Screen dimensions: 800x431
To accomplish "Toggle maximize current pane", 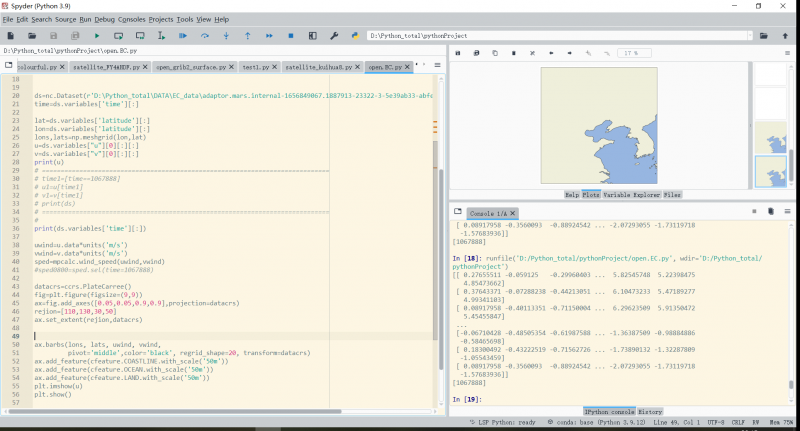I will pyautogui.click(x=313, y=36).
